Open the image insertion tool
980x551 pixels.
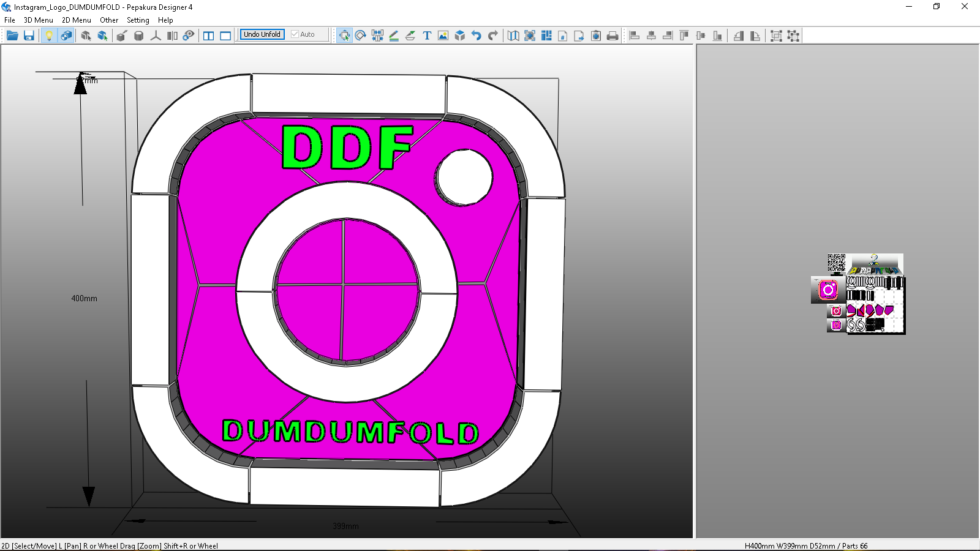[442, 35]
